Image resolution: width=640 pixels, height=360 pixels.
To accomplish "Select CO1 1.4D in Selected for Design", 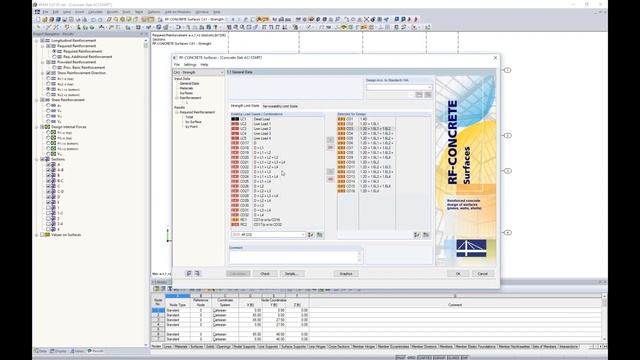I will coord(366,119).
